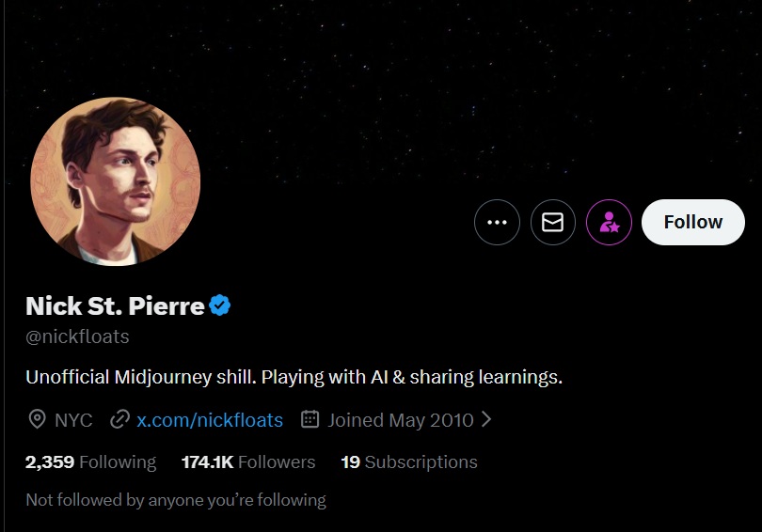The height and width of the screenshot is (532, 762).
Task: View the 174.1K Followers list
Action: tap(247, 462)
